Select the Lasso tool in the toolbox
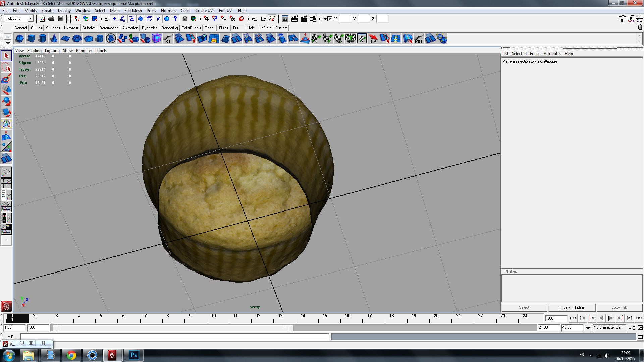Viewport: 644px width, 362px height. point(6,67)
